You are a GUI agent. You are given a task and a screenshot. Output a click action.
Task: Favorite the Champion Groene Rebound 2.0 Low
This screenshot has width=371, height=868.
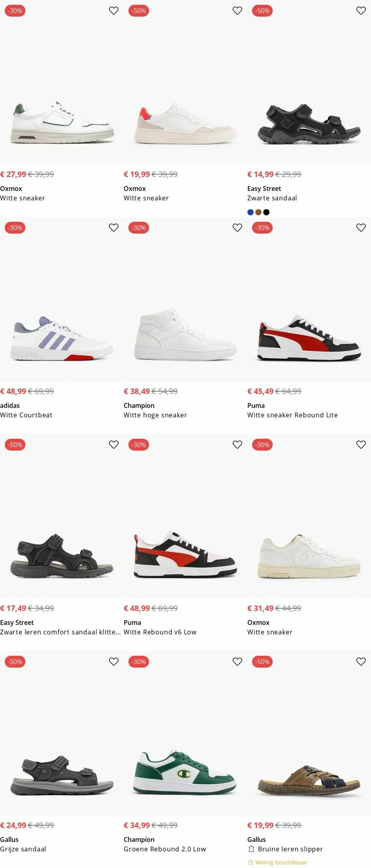coord(237,662)
